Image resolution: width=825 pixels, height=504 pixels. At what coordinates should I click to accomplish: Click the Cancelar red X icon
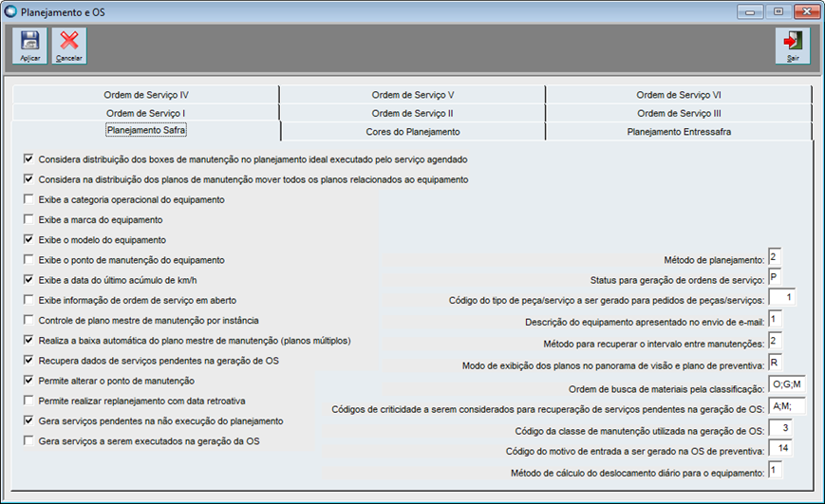(69, 46)
